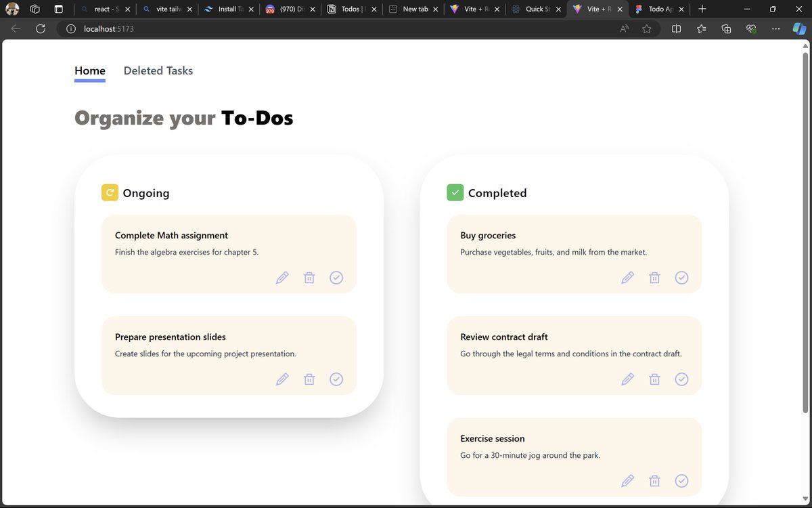Switch to the (970) Discord tab

click(x=289, y=9)
